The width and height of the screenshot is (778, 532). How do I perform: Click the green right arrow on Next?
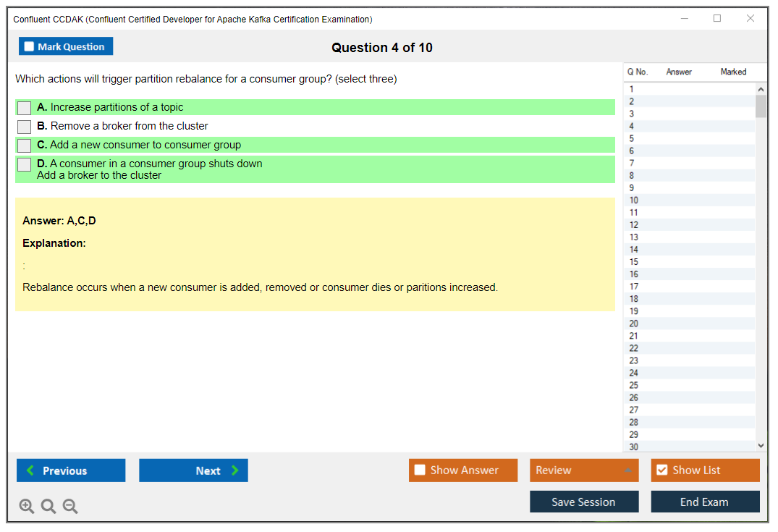(x=234, y=470)
